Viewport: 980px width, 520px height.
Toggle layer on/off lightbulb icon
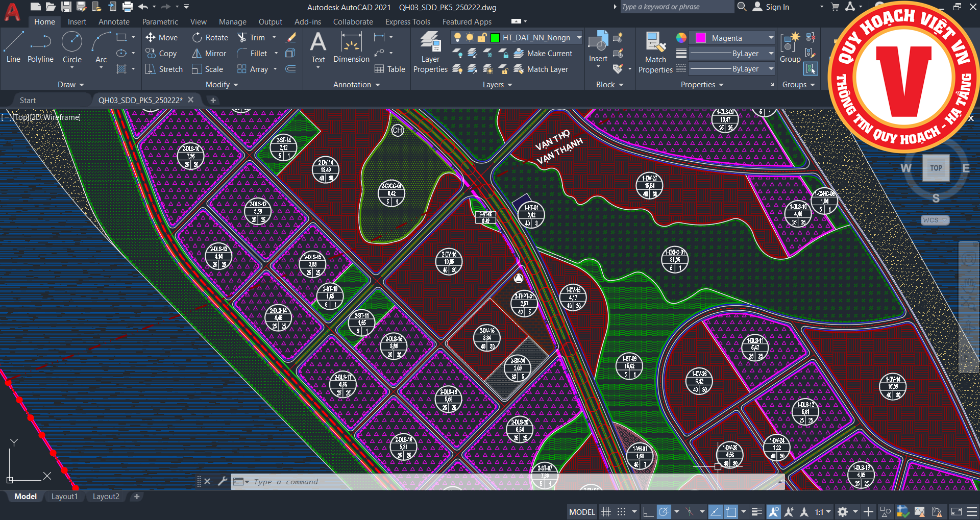click(457, 37)
